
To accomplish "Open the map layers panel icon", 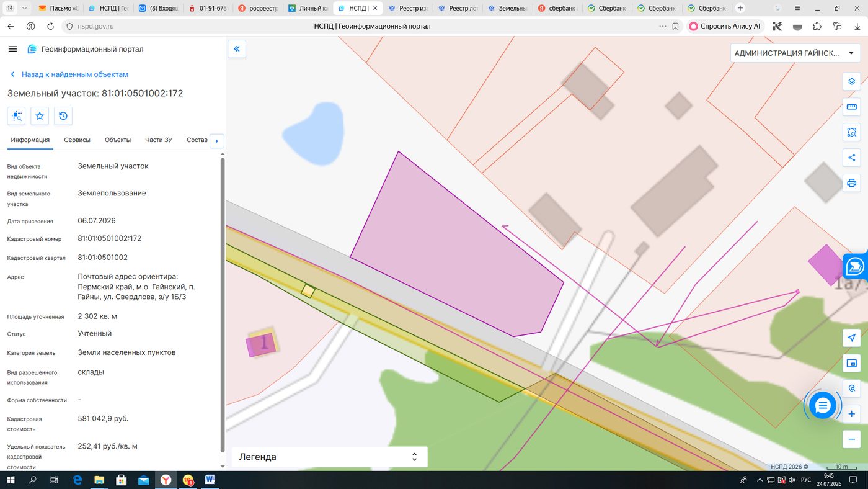I will point(851,81).
